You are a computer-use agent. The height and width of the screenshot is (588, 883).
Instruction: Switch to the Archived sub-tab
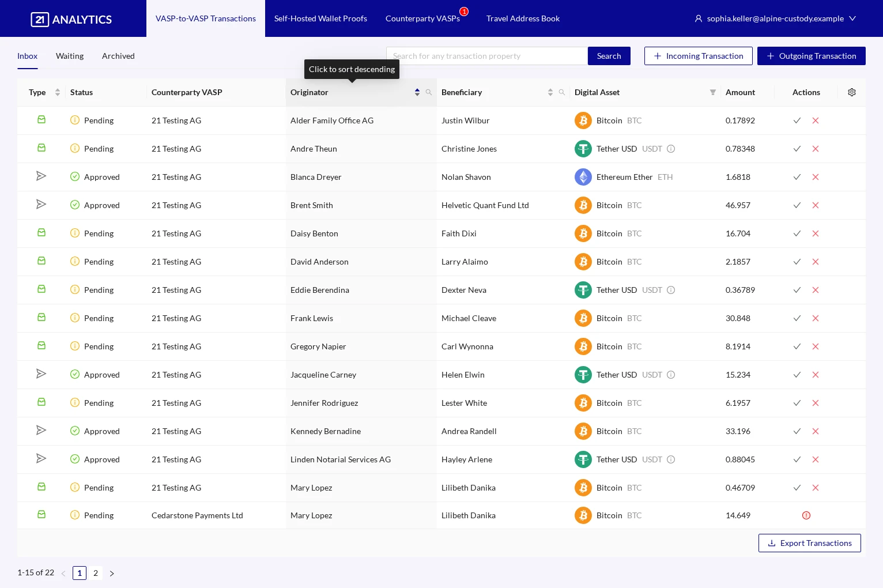click(118, 56)
